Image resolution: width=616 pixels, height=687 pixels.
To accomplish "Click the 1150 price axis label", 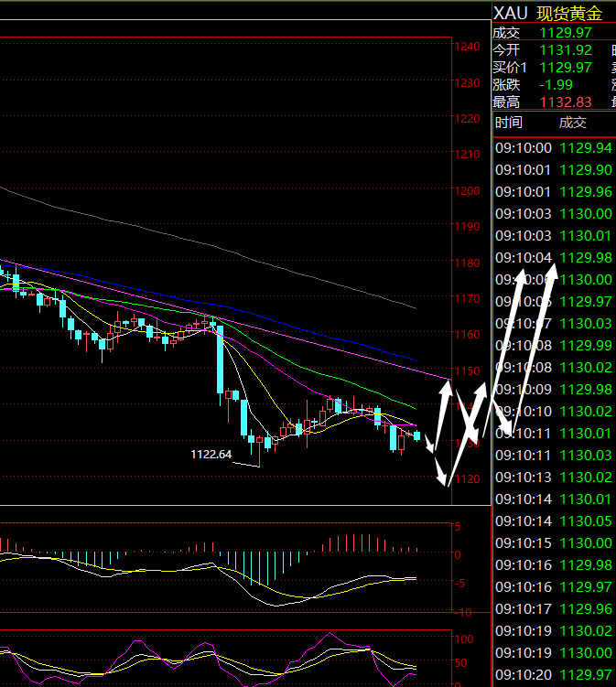I will (468, 371).
